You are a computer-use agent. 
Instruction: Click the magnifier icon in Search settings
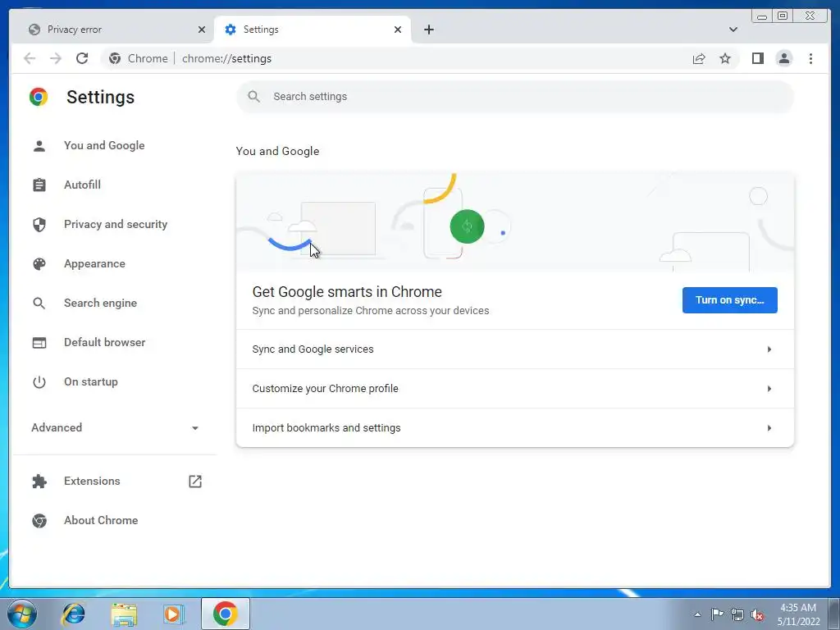click(x=254, y=97)
